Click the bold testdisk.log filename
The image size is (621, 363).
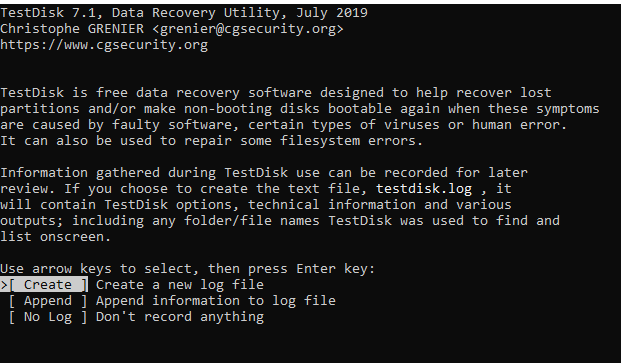point(424,189)
